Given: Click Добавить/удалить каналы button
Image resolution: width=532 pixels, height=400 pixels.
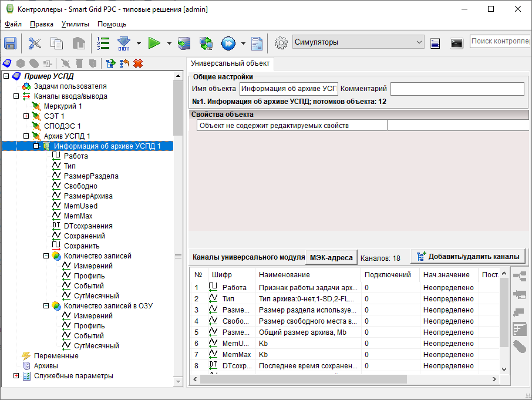Looking at the screenshot, I should pos(467,257).
